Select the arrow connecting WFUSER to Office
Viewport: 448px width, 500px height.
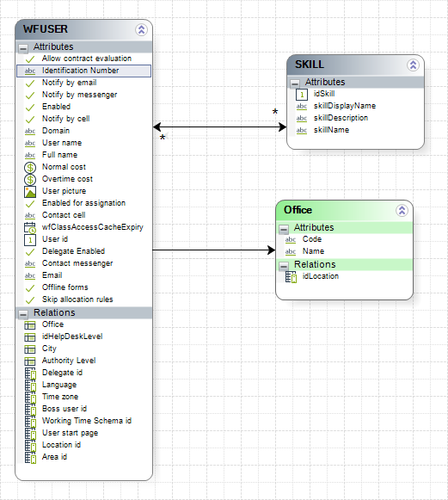[214, 250]
